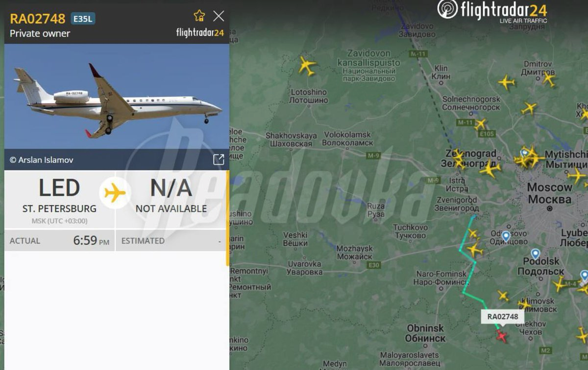Select the yellow plane near Dmitrov
Viewport: 588px width, 370px height.
tap(549, 79)
